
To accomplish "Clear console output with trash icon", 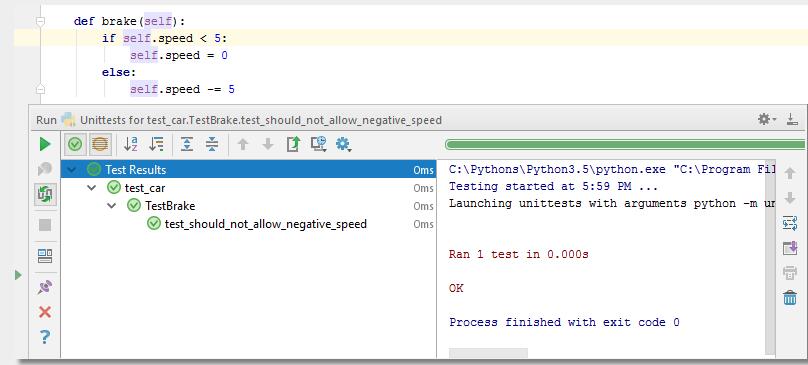I will pos(790,297).
